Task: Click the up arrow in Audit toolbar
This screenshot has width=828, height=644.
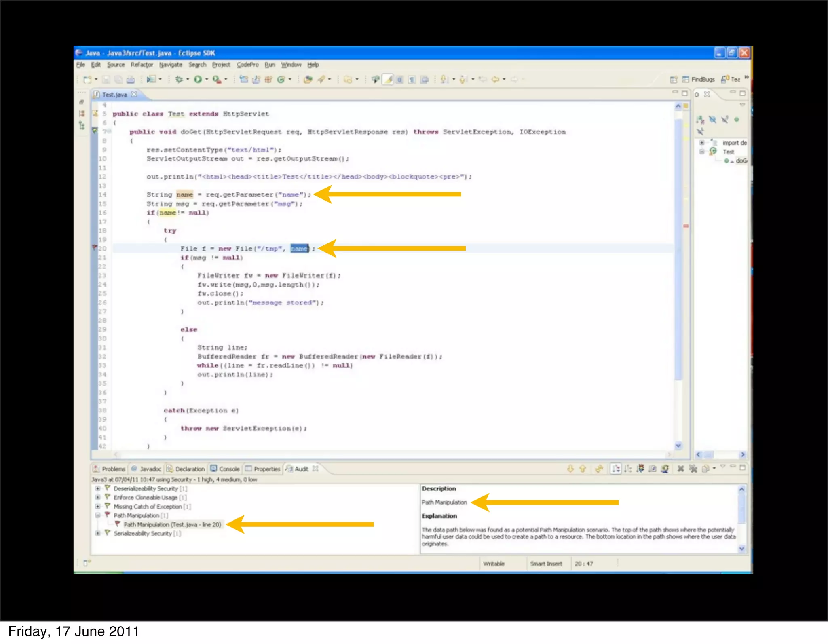Action: [x=583, y=469]
